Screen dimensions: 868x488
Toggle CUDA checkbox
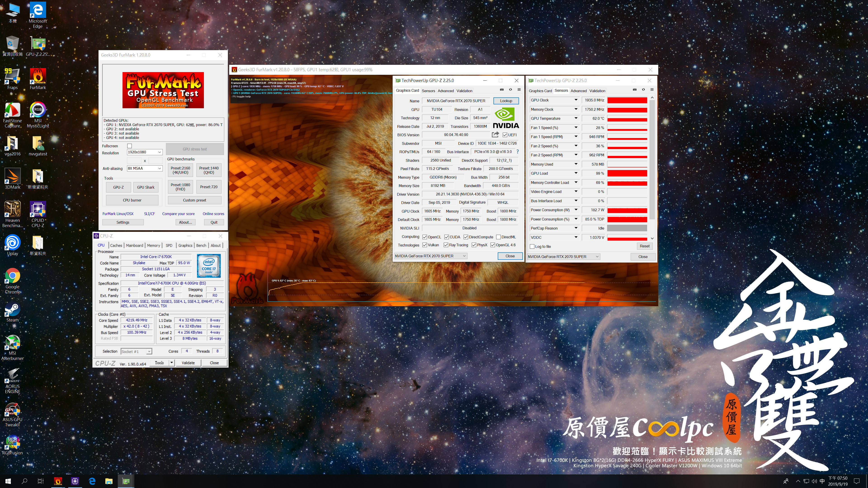(446, 237)
